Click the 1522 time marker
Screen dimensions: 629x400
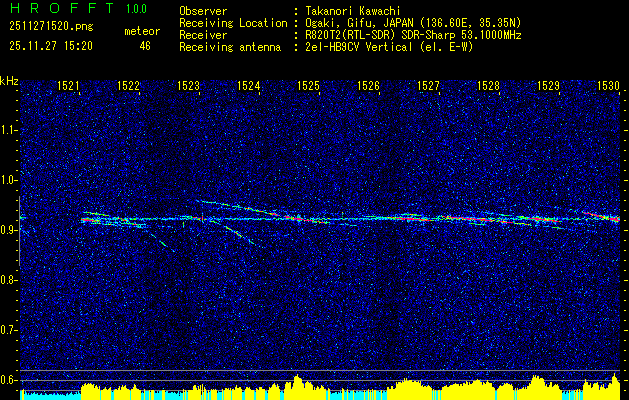coord(128,85)
